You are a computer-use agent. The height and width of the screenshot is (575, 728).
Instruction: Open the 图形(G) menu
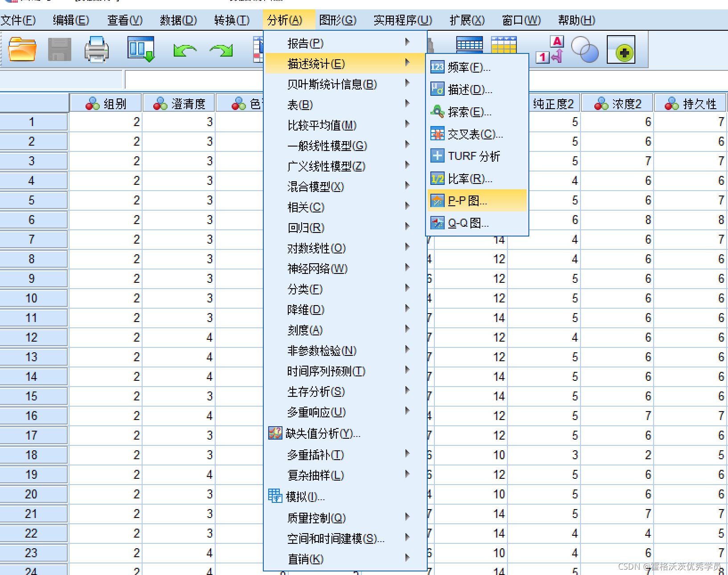(338, 20)
